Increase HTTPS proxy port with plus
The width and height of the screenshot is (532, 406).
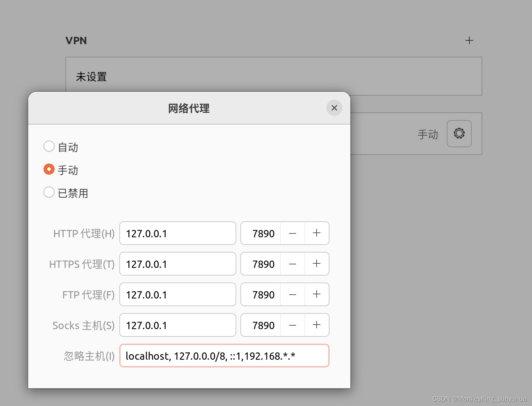[x=317, y=264]
